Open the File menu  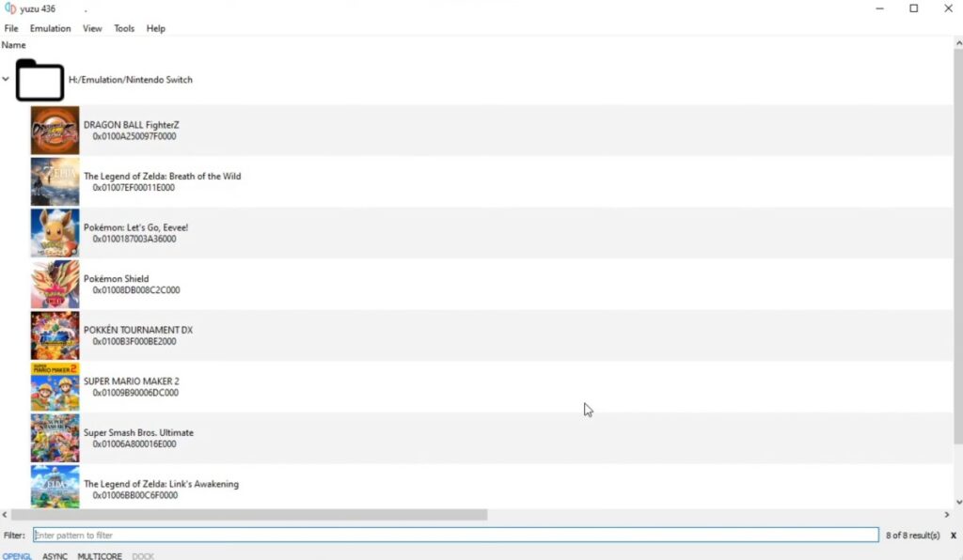tap(11, 28)
